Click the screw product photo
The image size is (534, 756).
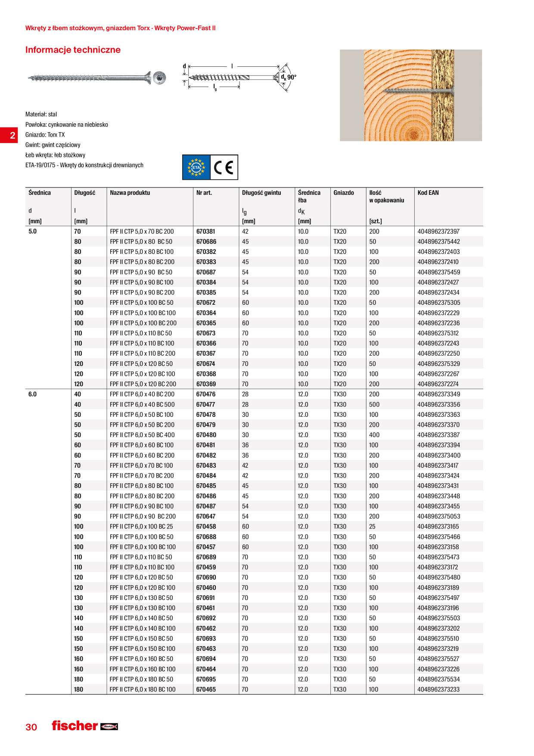tap(97, 78)
